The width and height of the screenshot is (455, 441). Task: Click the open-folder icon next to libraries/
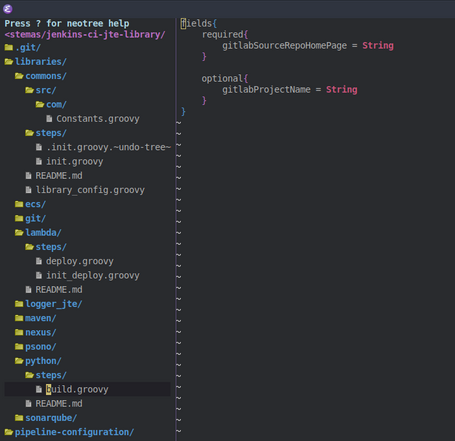point(9,62)
